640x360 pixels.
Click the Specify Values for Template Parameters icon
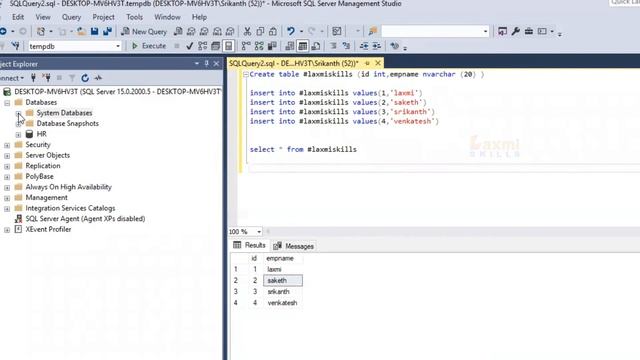[x=394, y=46]
